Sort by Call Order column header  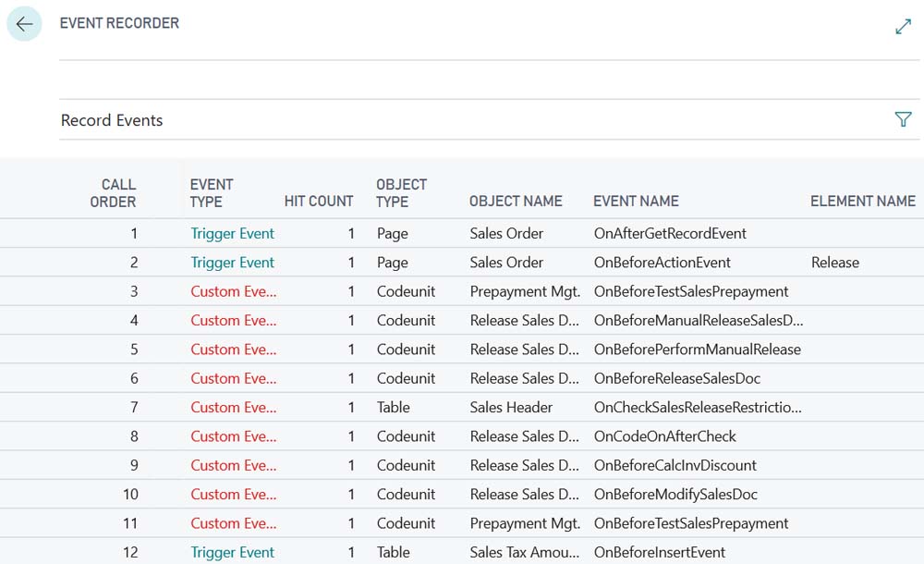113,192
